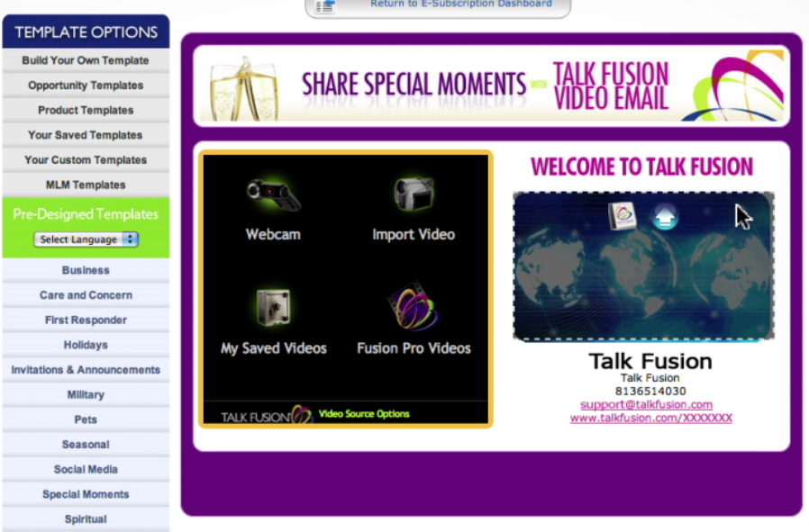Click the Template Options header

click(86, 32)
